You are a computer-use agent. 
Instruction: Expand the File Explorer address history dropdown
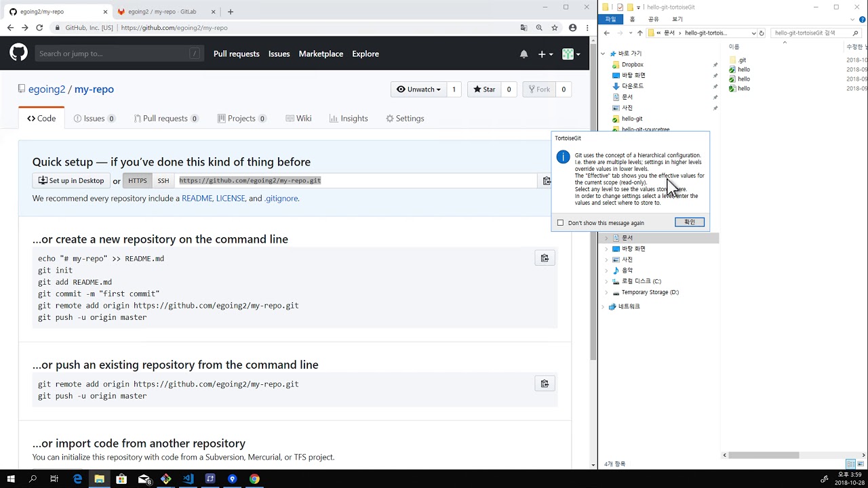click(753, 33)
